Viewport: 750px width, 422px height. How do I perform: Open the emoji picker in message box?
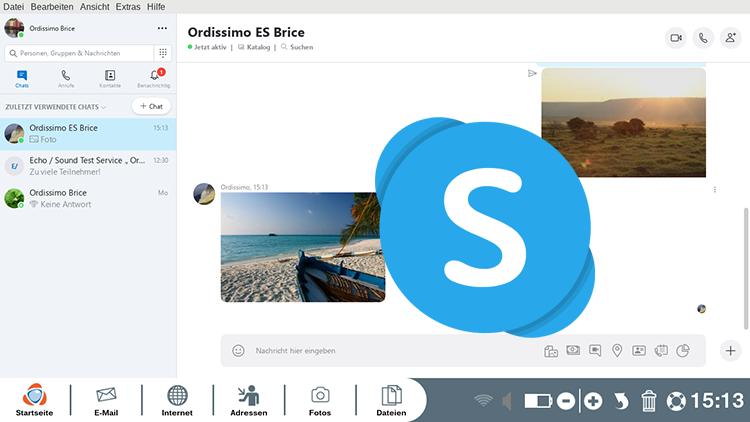[238, 351]
